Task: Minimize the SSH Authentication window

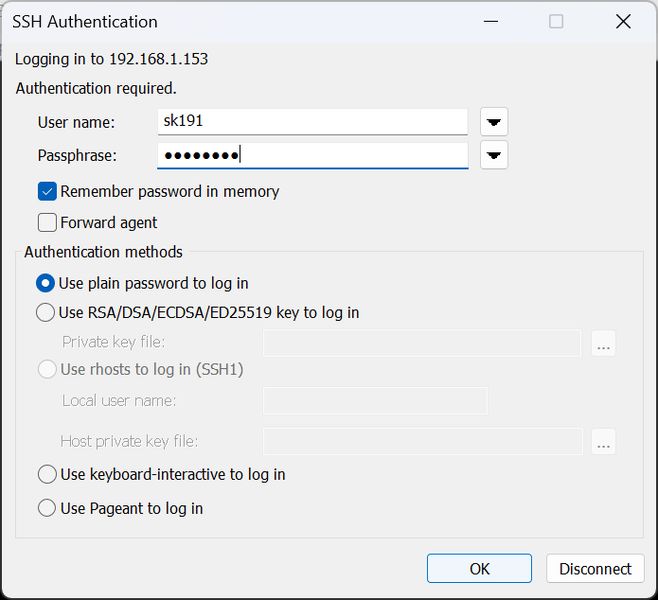Action: [x=491, y=21]
